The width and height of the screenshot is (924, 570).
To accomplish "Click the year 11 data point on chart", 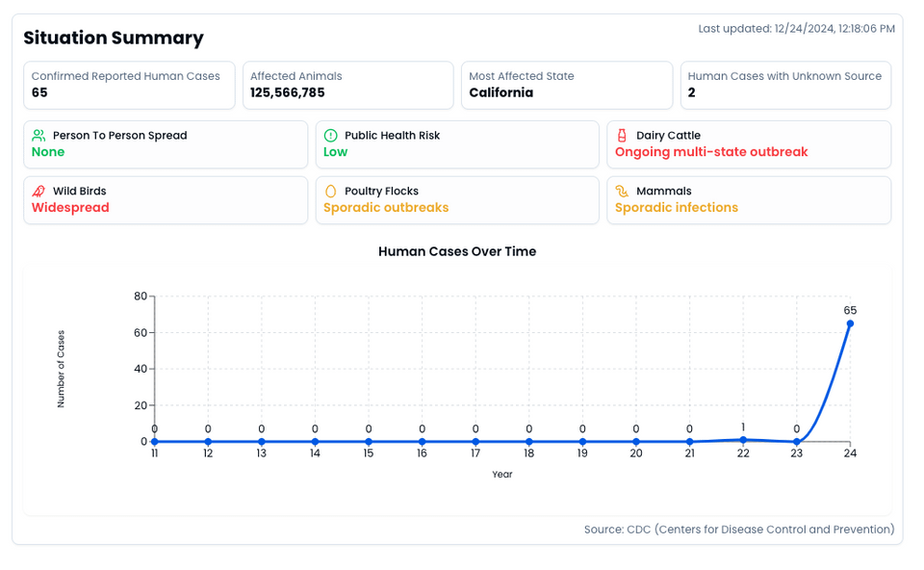I will pyautogui.click(x=155, y=442).
